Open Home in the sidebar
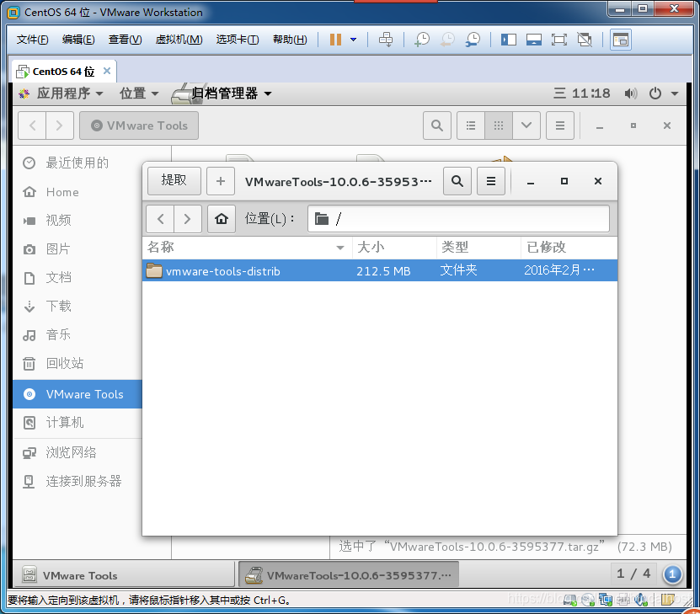The height and width of the screenshot is (614, 700). pos(77,192)
